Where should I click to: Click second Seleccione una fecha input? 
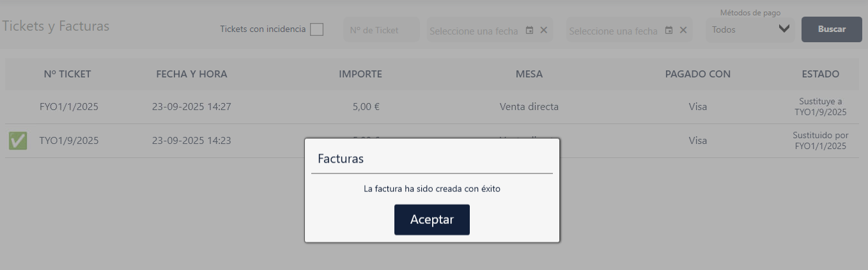click(614, 31)
